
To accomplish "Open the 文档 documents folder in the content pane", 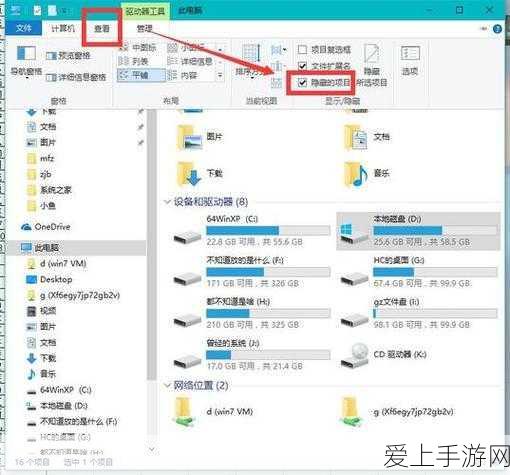I will click(367, 137).
